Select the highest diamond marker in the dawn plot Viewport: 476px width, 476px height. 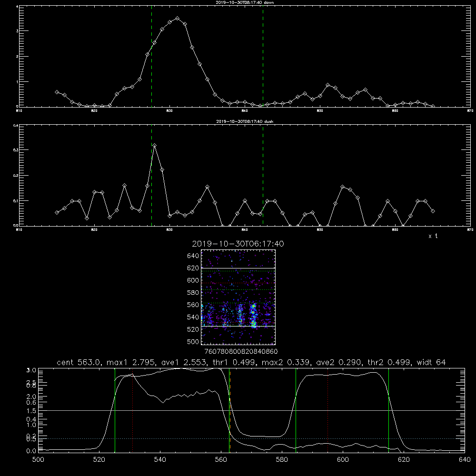click(x=177, y=19)
